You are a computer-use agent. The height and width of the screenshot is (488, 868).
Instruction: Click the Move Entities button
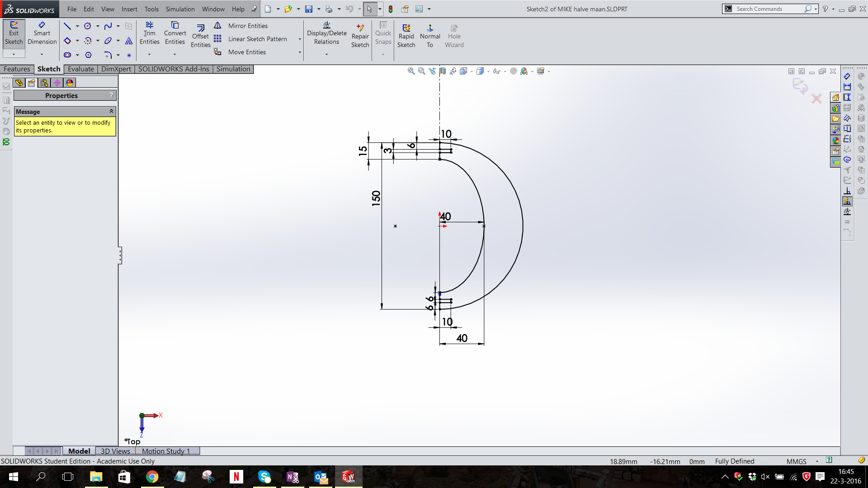(241, 52)
